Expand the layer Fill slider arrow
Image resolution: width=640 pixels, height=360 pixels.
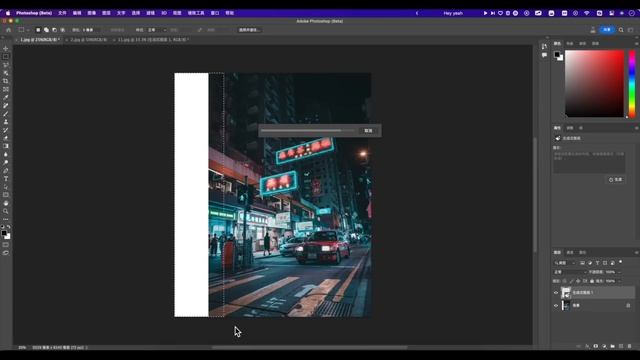619,281
